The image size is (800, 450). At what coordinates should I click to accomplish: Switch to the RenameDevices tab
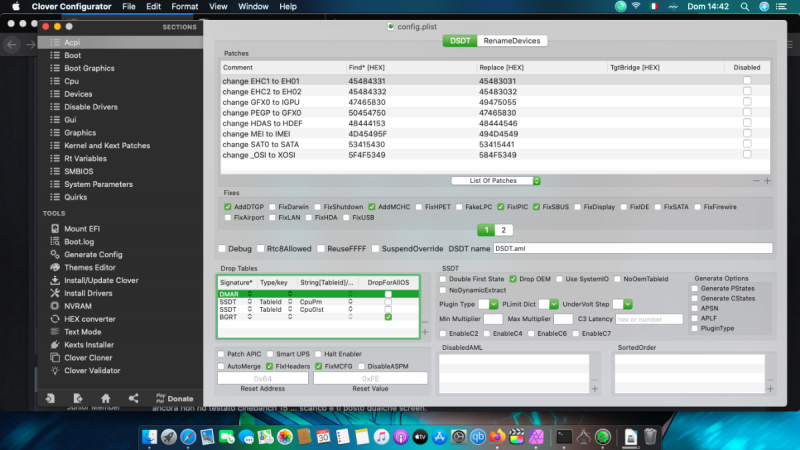512,41
